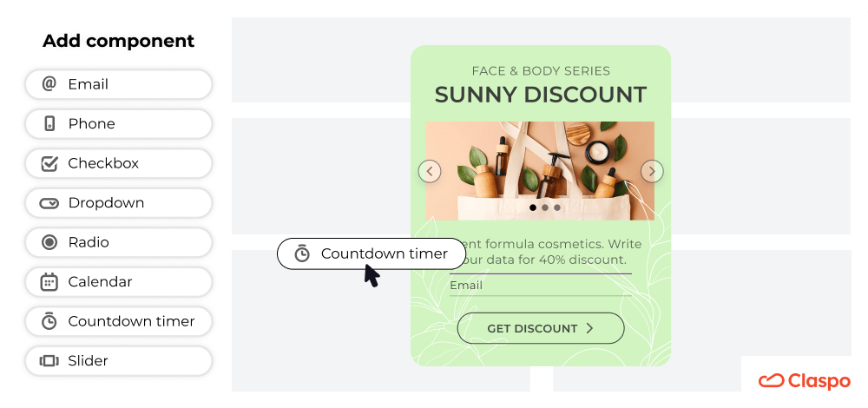Click the radio icon beside Radio label
868x408 pixels.
(x=49, y=242)
